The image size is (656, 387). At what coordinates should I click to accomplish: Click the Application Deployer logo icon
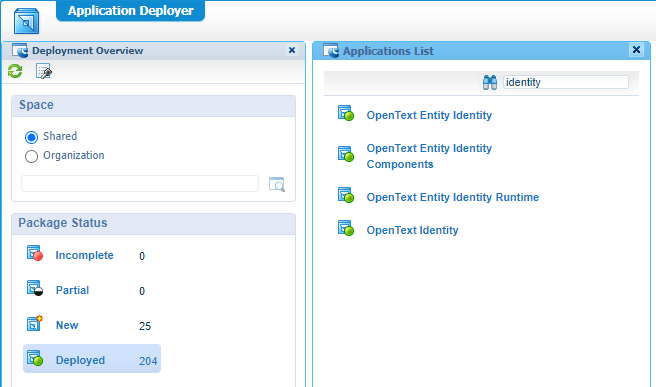click(26, 21)
